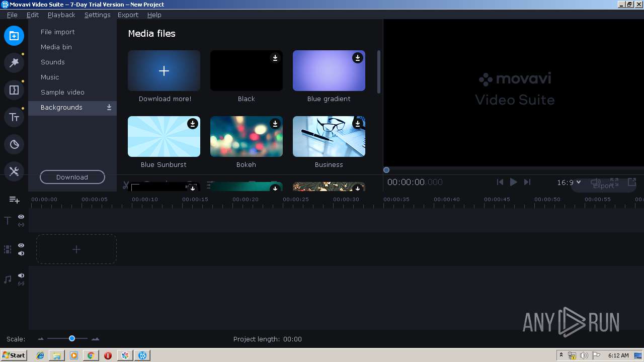
Task: Click the Windows Start button
Action: [x=14, y=355]
